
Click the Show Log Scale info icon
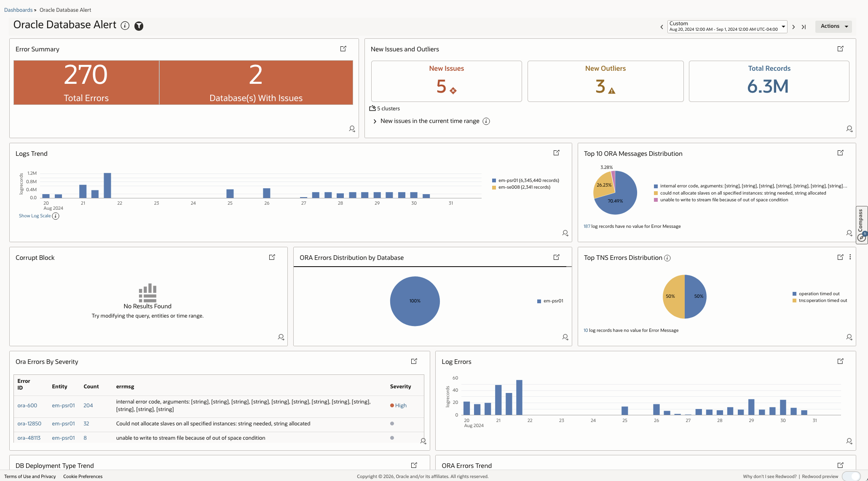(56, 216)
